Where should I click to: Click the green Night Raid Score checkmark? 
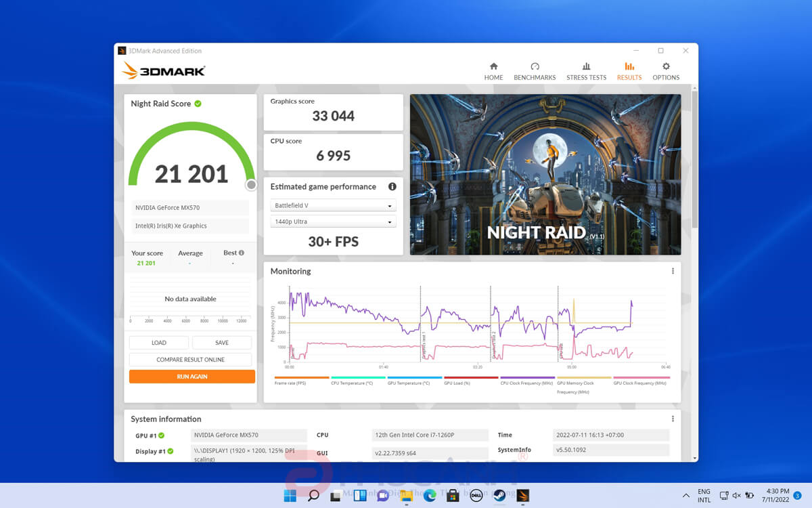198,104
